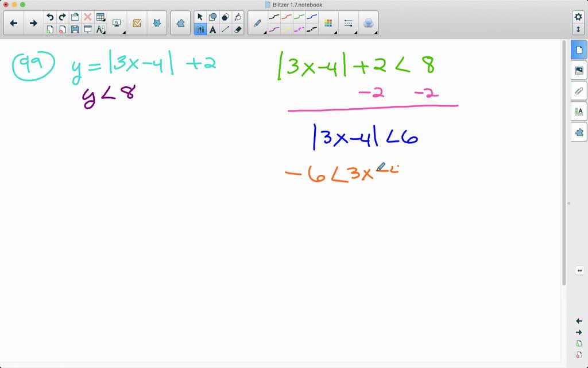This screenshot has height=368, width=588.
Task: Toggle the Screen Shade on the page
Action: (x=88, y=28)
